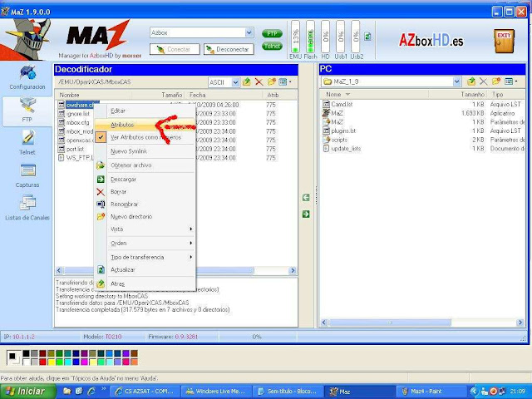Choose Nuevo directorio from the context menu
The width and height of the screenshot is (532, 399).
145,216
